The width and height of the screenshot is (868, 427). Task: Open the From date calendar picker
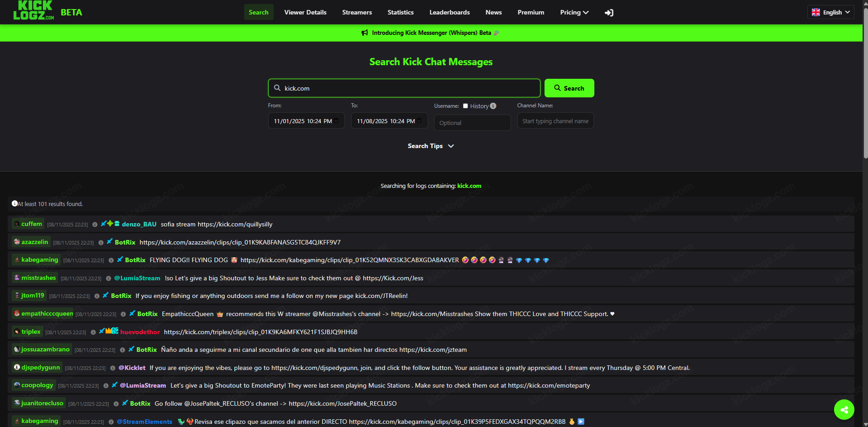[x=336, y=120]
